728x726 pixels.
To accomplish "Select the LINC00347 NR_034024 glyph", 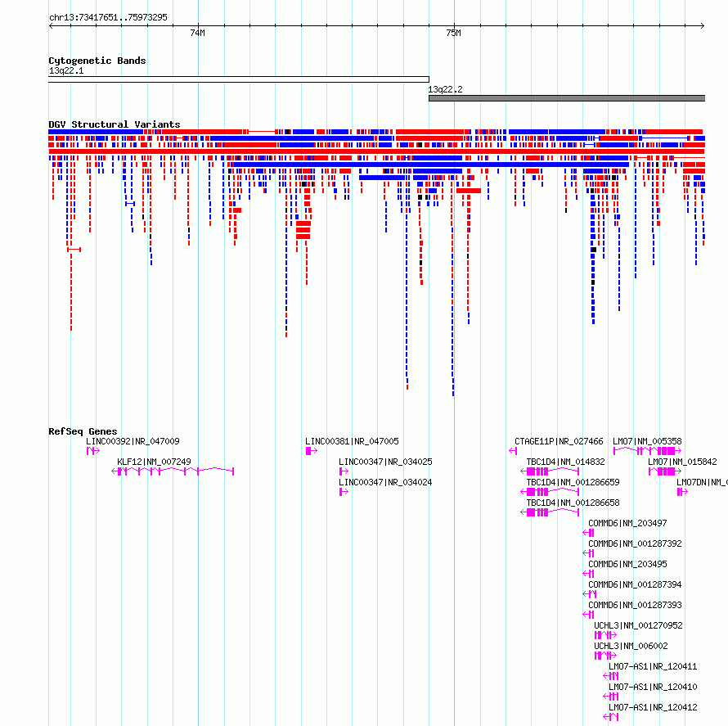I will tap(344, 492).
